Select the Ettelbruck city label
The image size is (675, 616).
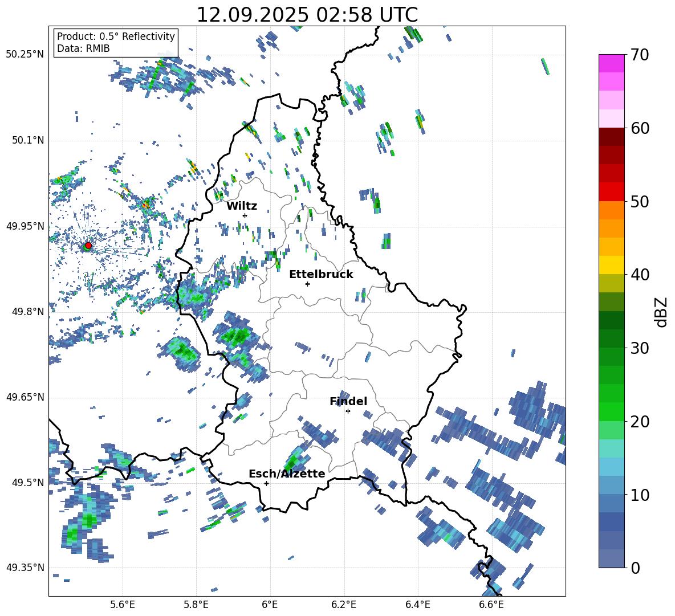321,275
